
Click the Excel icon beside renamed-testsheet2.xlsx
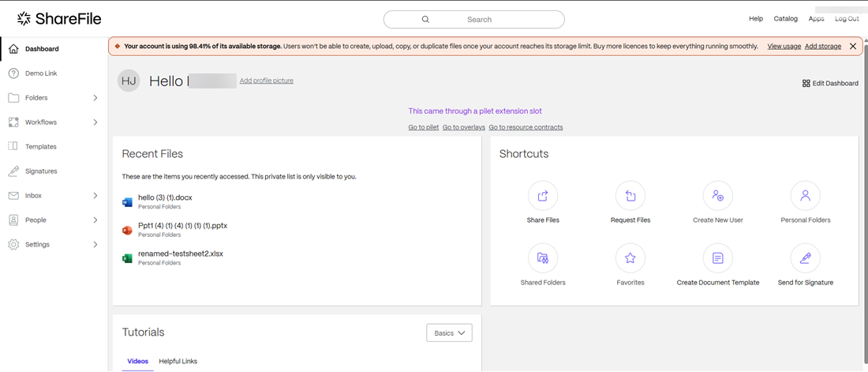click(127, 258)
